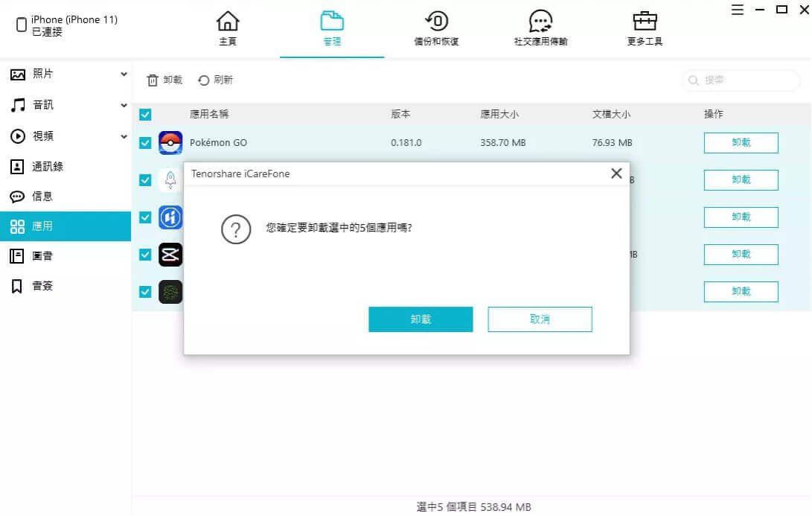Cancel the dialog with 取消
This screenshot has height=516, width=812.
click(x=540, y=319)
